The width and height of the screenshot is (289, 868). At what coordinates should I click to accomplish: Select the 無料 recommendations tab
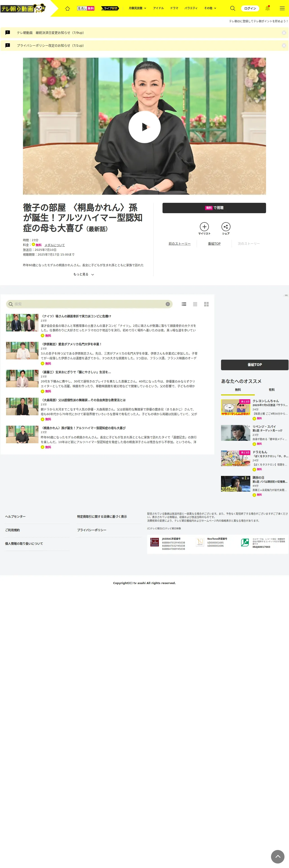(x=238, y=390)
